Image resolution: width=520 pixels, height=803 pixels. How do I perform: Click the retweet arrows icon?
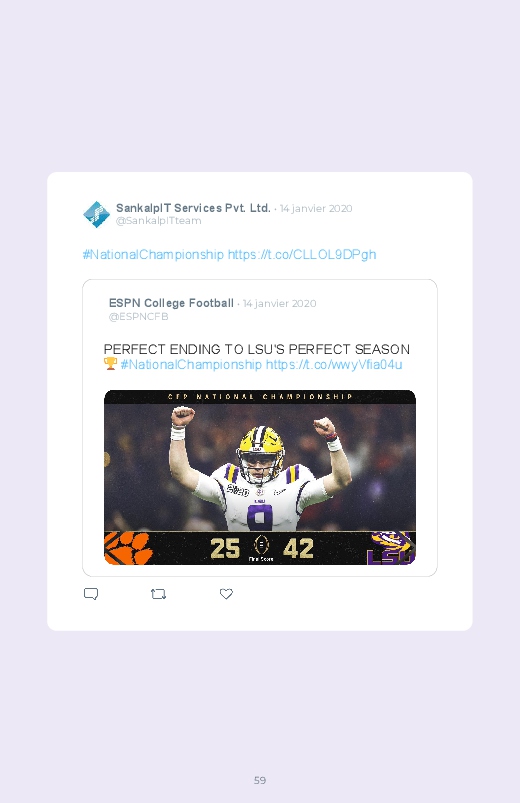pyautogui.click(x=158, y=594)
